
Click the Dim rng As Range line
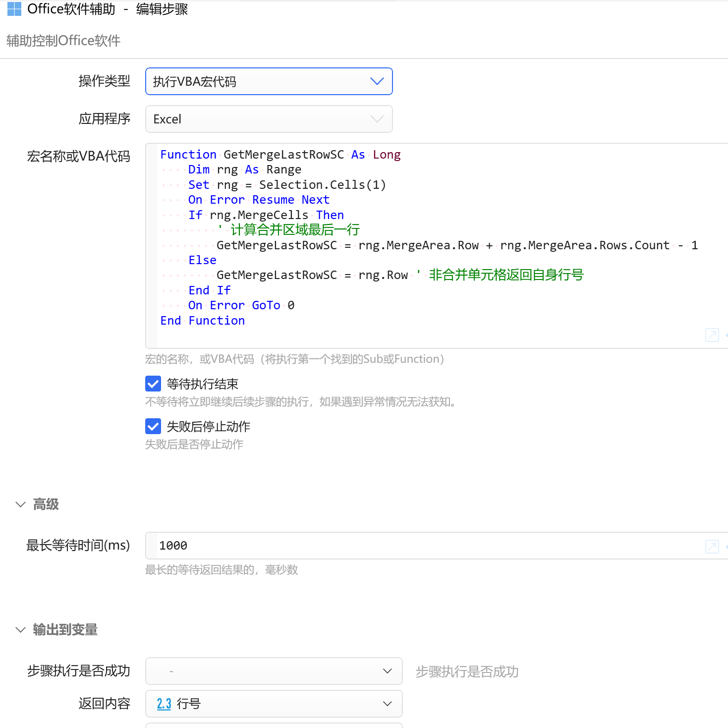(x=244, y=169)
